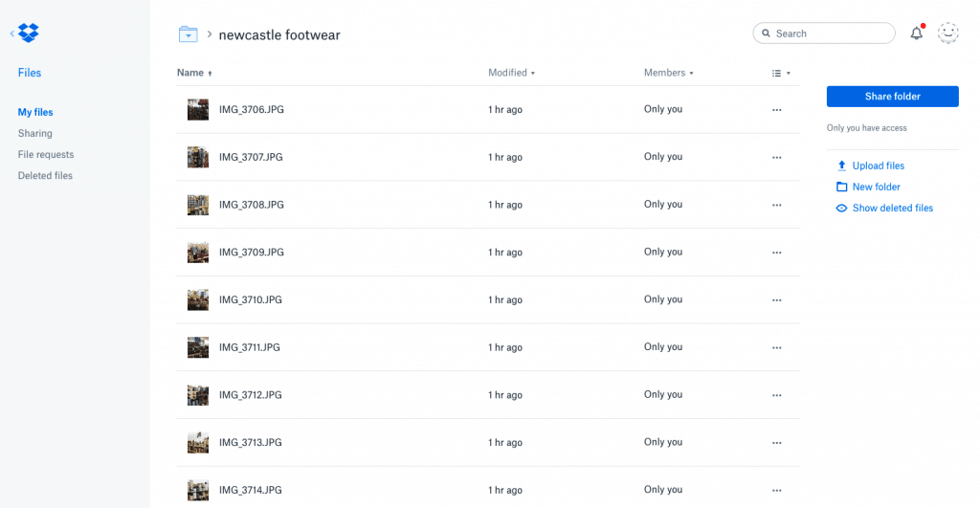The height and width of the screenshot is (508, 980).
Task: Open the account avatar menu
Action: (947, 33)
